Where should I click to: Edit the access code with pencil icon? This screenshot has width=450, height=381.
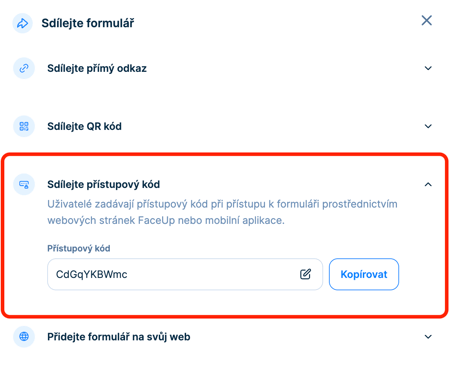tap(305, 274)
